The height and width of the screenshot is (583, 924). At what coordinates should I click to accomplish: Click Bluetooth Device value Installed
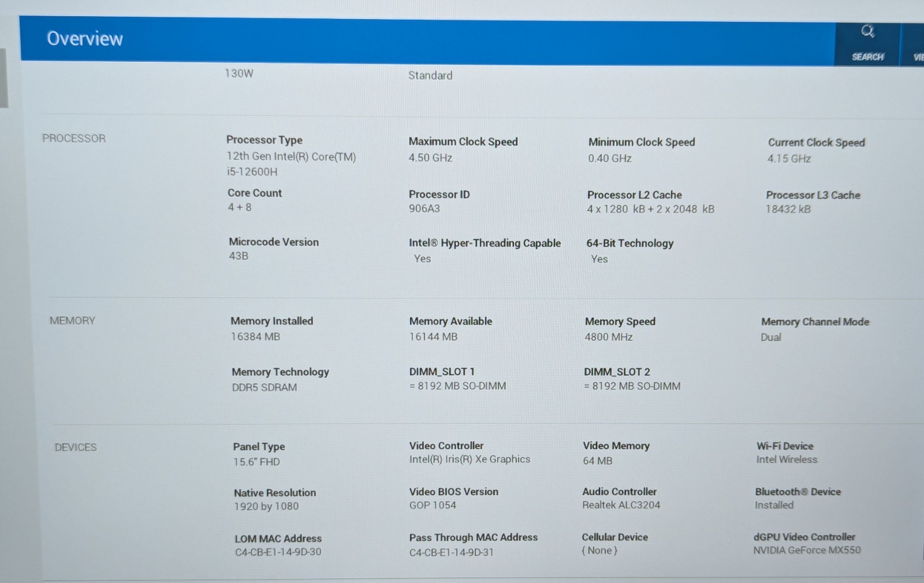tap(774, 505)
